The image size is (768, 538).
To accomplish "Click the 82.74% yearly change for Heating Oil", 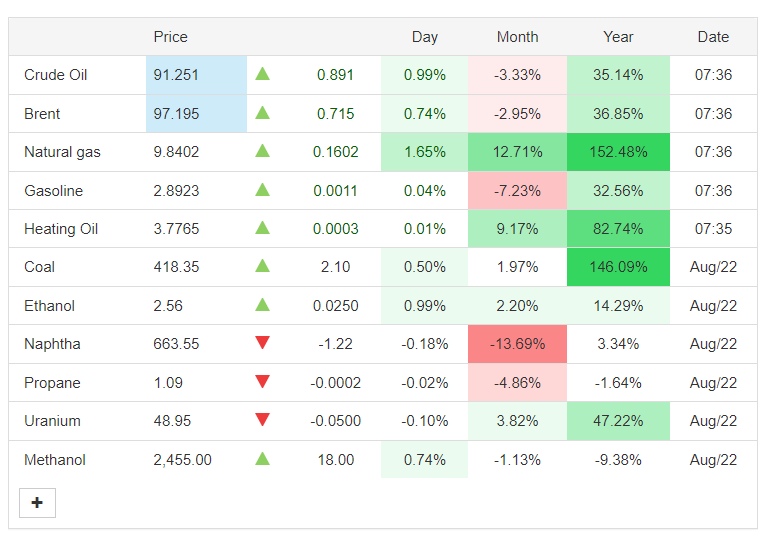I will (618, 229).
